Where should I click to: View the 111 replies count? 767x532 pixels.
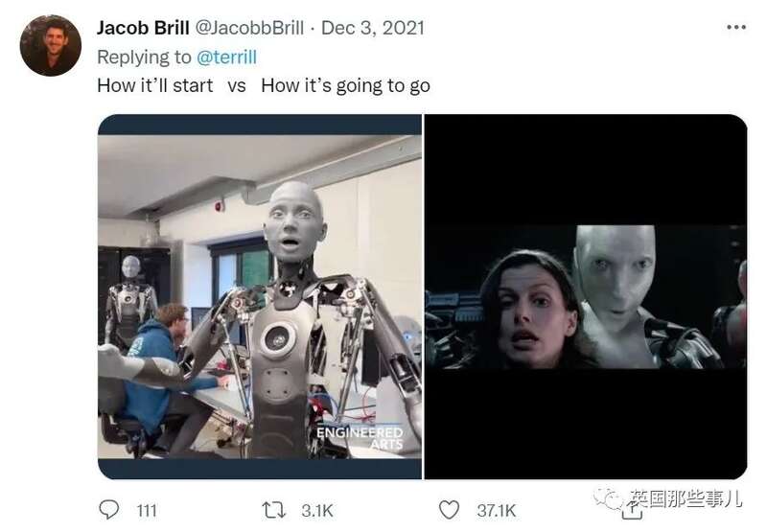coord(147,511)
